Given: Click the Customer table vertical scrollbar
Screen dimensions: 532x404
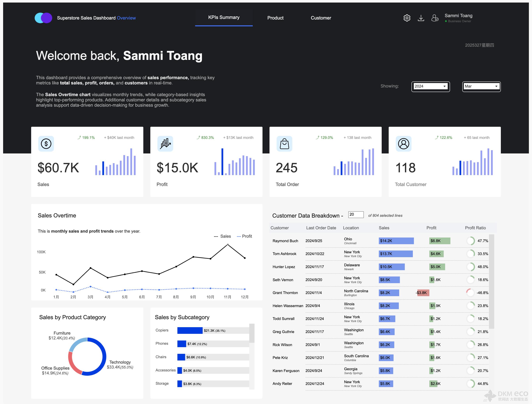Looking at the screenshot, I should [492, 282].
